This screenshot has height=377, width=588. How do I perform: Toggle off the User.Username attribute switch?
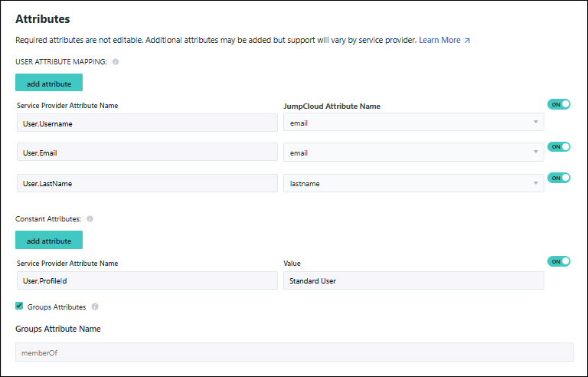[x=559, y=104]
